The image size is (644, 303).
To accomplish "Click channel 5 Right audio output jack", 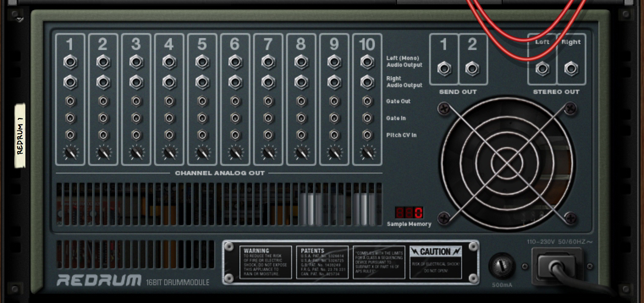I will [202, 82].
